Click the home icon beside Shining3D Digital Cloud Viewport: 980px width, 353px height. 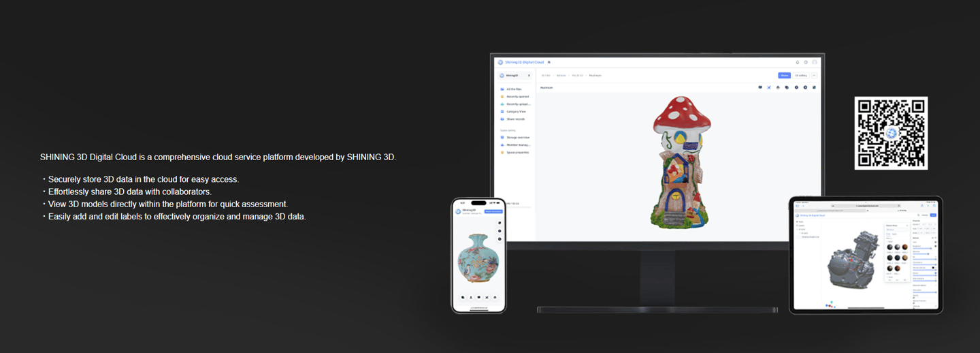coord(549,62)
